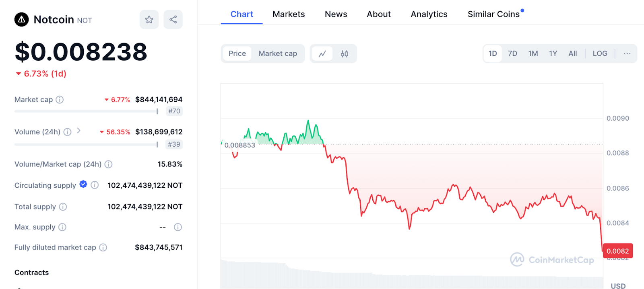
Task: Select the Price toggle
Action: (x=237, y=53)
